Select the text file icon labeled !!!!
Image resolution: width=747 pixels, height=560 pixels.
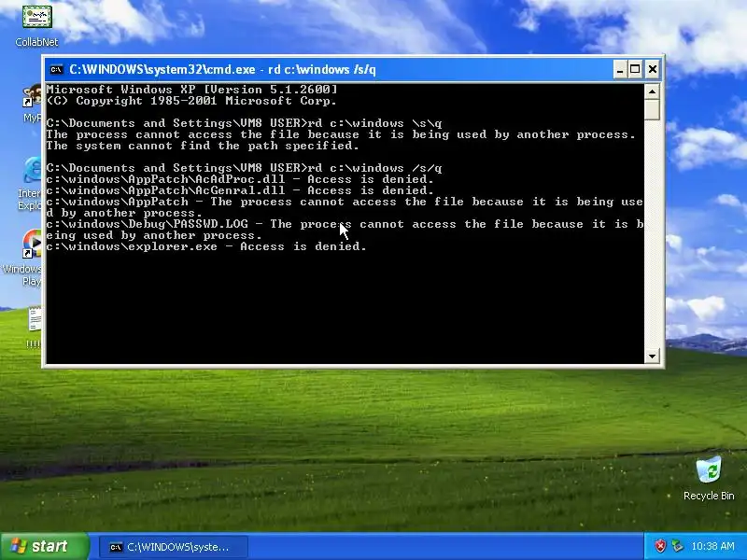tap(34, 328)
